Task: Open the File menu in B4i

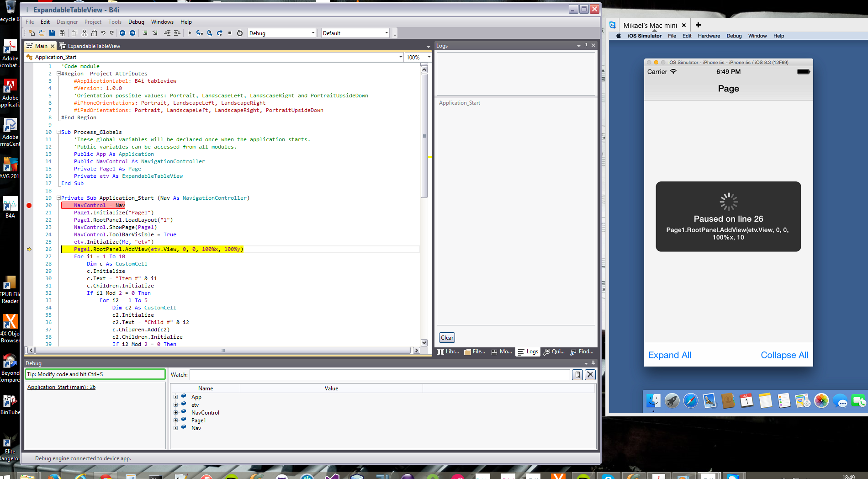Action: [30, 22]
